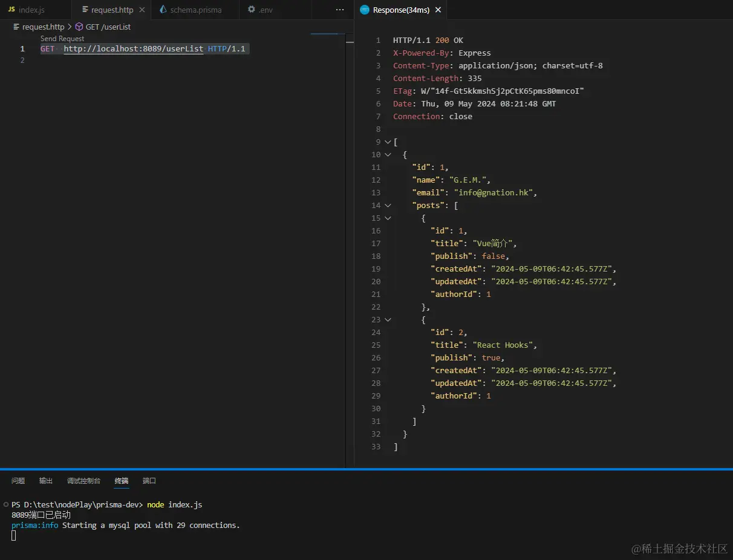Collapse the second post object at line 23
Image resolution: width=733 pixels, height=560 pixels.
(388, 320)
